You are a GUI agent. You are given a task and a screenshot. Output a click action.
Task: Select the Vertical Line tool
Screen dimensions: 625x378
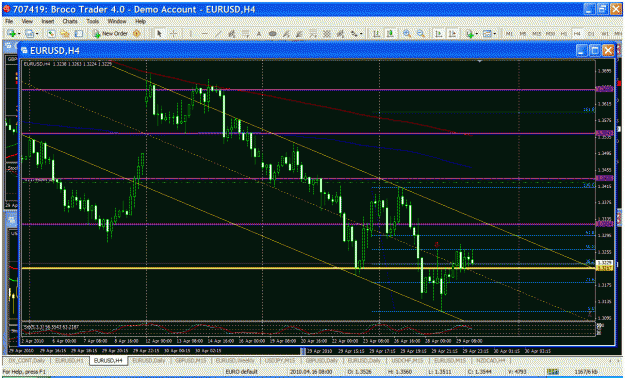(191, 34)
